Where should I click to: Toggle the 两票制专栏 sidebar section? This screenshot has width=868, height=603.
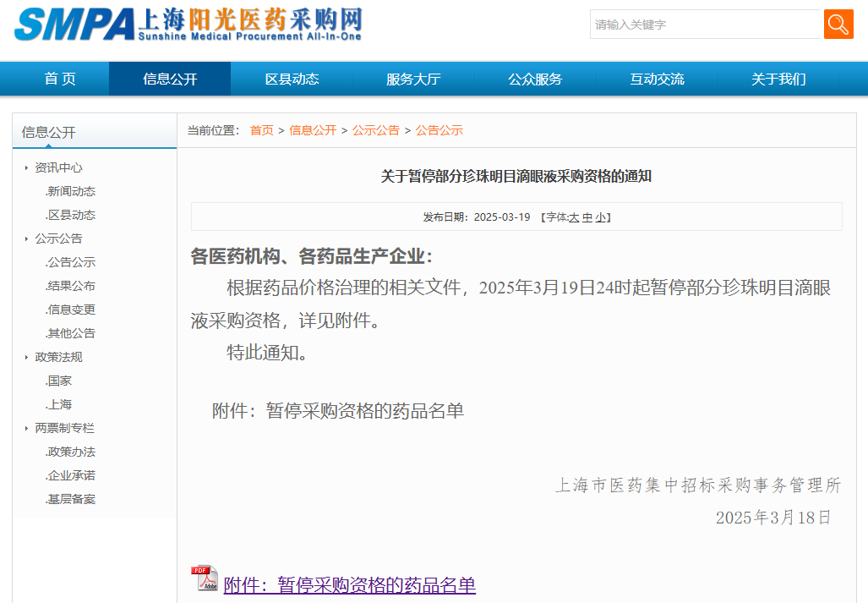64,428
